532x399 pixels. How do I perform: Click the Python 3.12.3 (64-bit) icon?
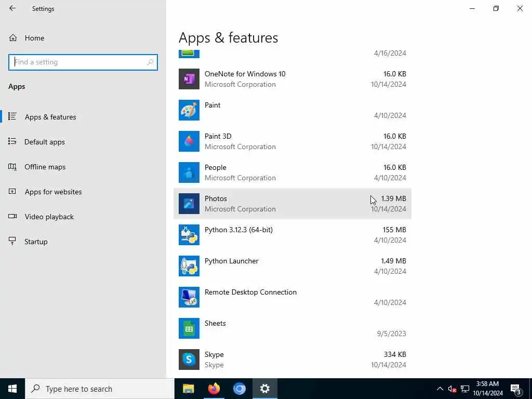[x=189, y=235]
